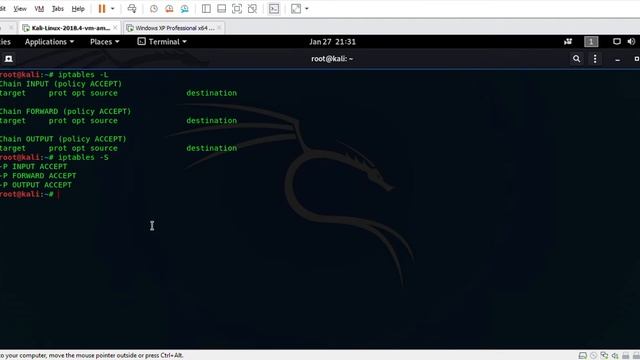The height and width of the screenshot is (360, 640).
Task: Close the Windows XP Professional tab
Action: (219, 28)
